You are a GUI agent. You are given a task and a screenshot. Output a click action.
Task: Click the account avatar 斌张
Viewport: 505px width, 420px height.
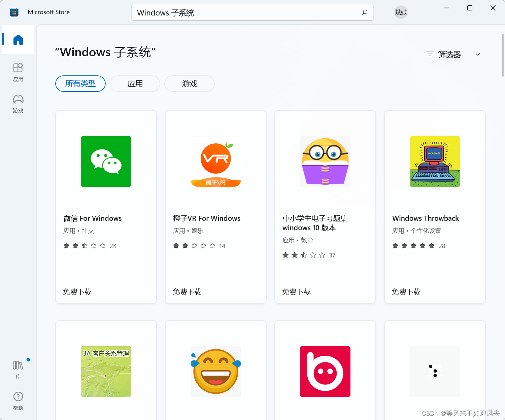[x=401, y=12]
